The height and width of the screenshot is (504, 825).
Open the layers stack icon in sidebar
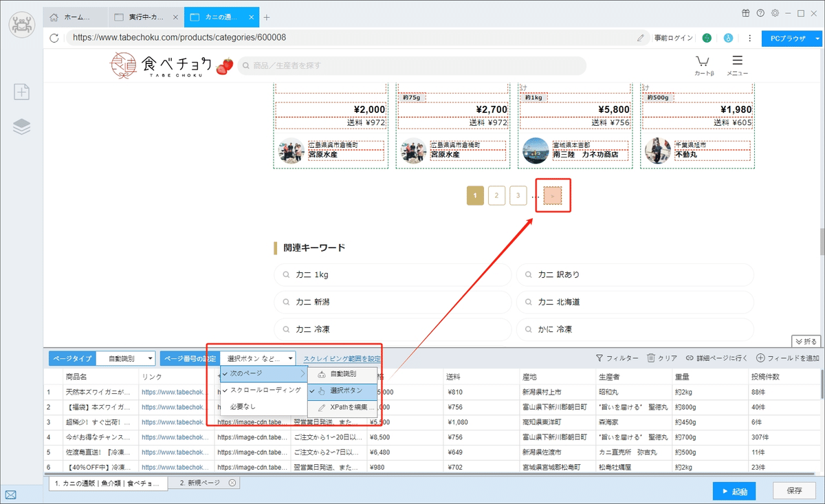click(21, 127)
